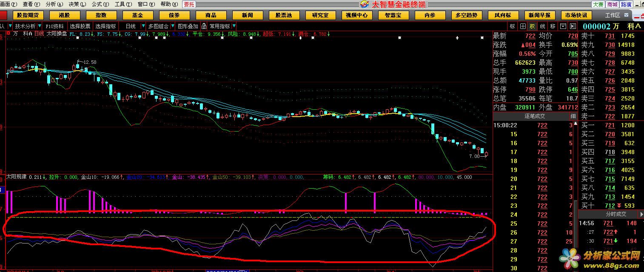The height and width of the screenshot is (272, 644).
Task: Click the 多空趋势 button
Action: [466, 15]
